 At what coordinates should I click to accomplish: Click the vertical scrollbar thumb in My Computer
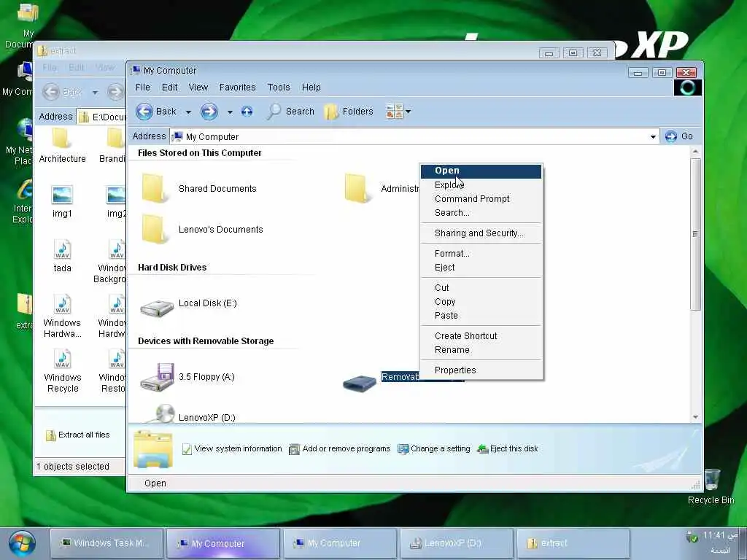point(695,234)
